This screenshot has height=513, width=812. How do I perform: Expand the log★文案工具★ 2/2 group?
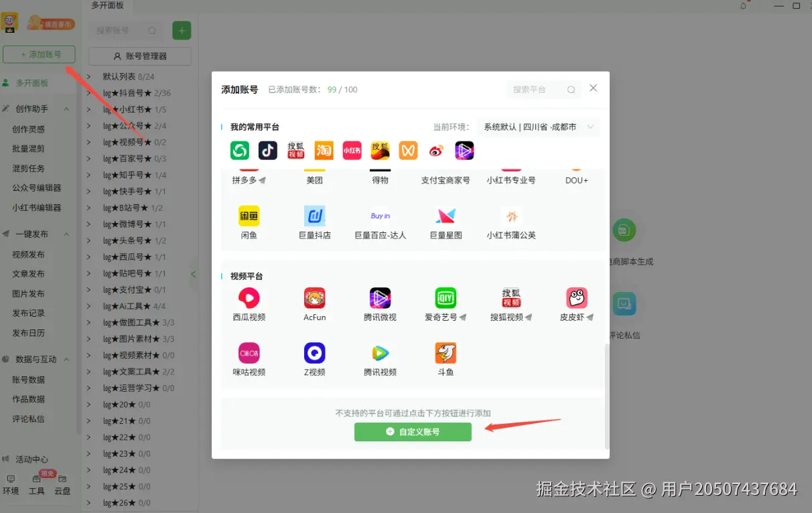pos(89,372)
